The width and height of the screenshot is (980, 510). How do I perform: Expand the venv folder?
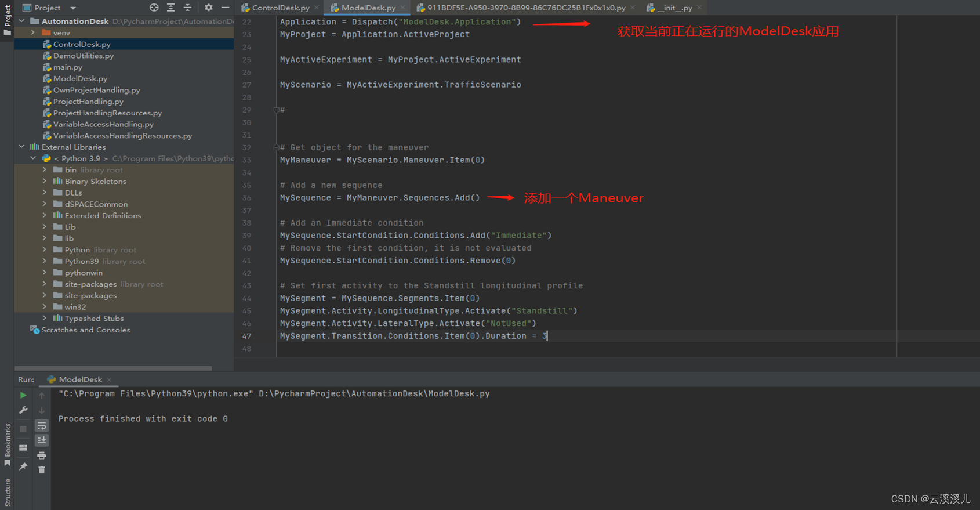(33, 32)
